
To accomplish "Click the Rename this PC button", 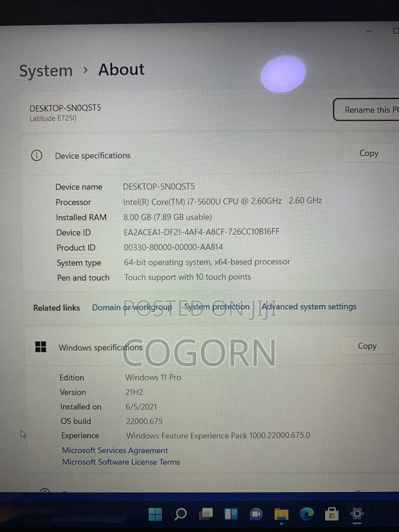I will [x=366, y=110].
